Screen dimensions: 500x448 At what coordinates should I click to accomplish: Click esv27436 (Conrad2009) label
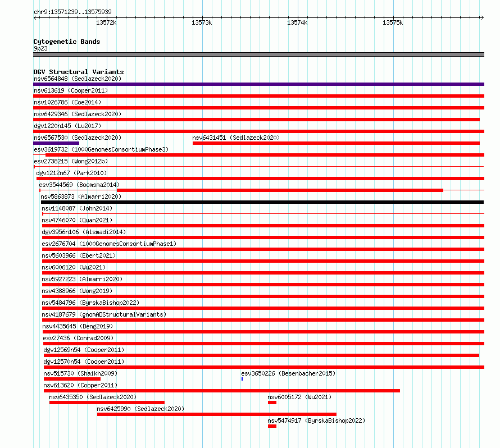(78, 338)
